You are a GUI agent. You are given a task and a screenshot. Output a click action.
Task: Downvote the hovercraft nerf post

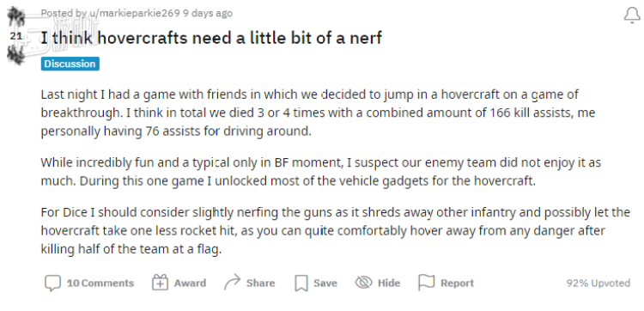tap(16, 55)
